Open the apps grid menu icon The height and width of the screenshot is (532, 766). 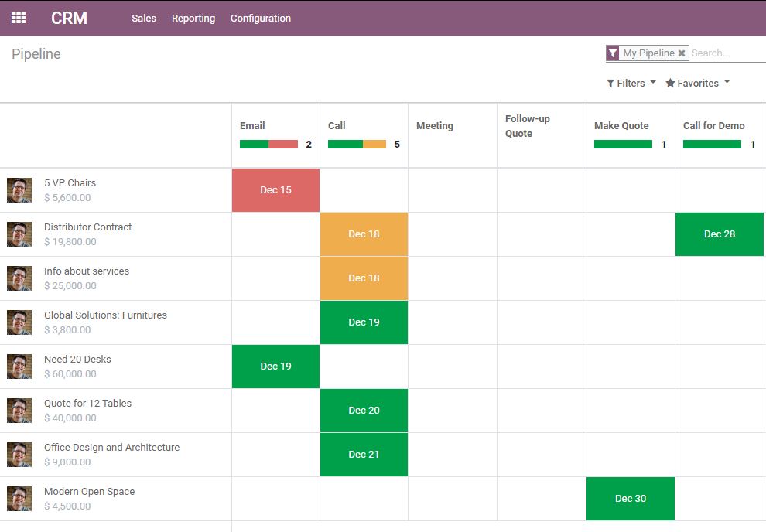[19, 18]
